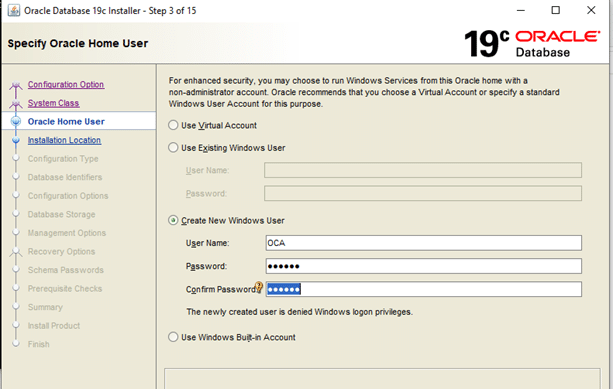Select Use Virtual Account radio button
Screen dimensions: 613x389
pos(173,125)
